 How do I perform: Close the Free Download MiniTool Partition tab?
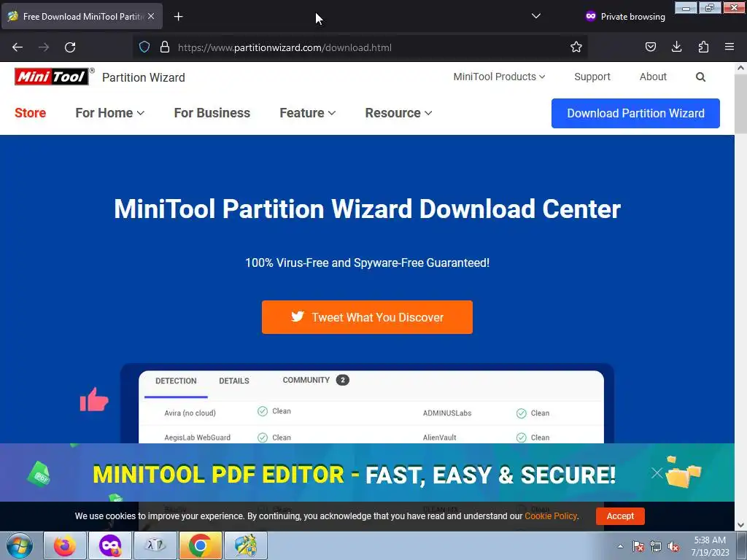[x=151, y=16]
